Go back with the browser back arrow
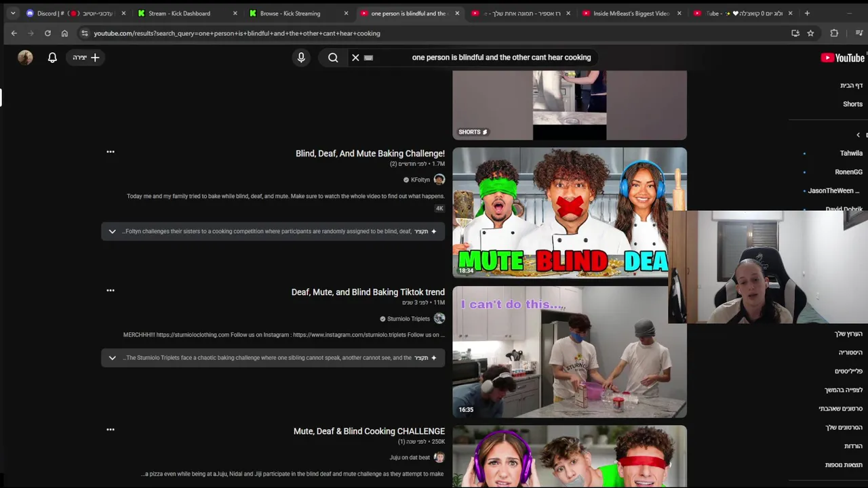This screenshot has height=488, width=868. pos(14,33)
